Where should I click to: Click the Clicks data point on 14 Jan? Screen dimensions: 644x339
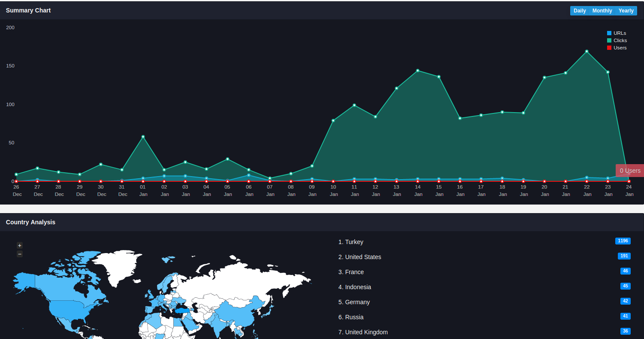[x=417, y=70]
